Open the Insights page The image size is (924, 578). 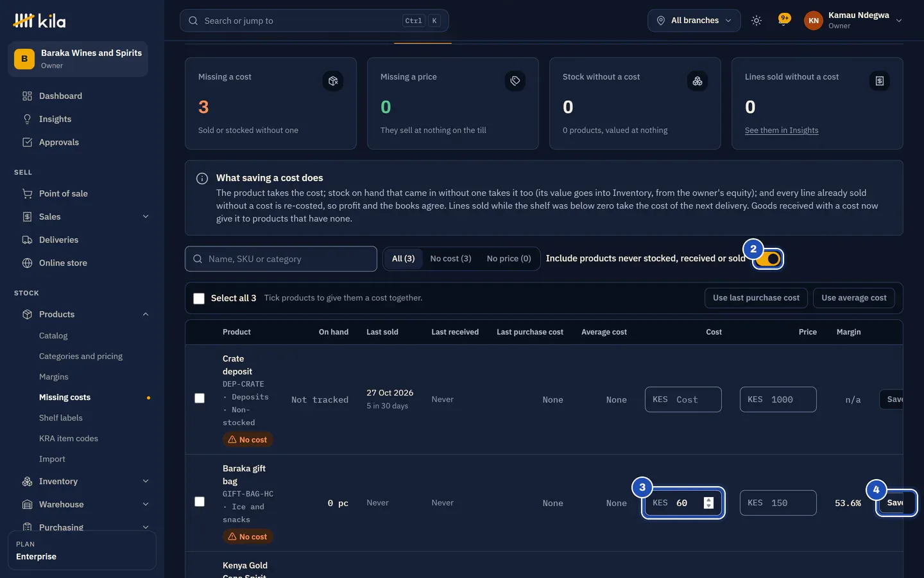click(55, 119)
